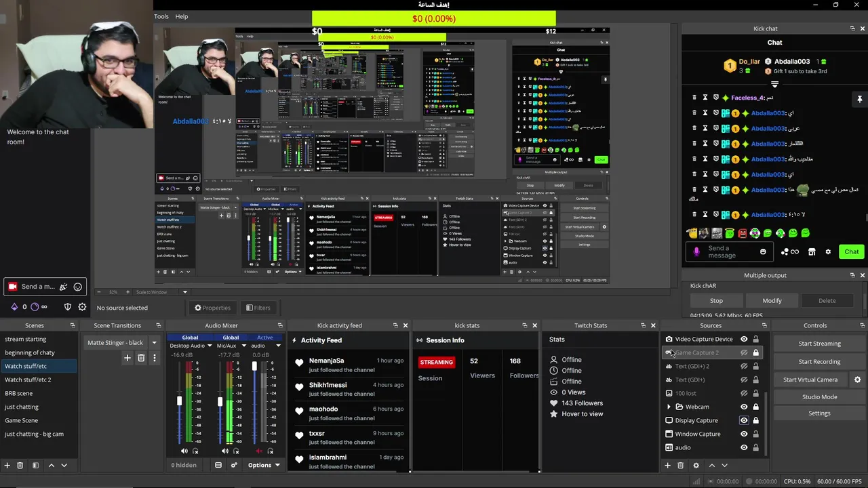Expand the Webcam group in Sources

point(669,407)
